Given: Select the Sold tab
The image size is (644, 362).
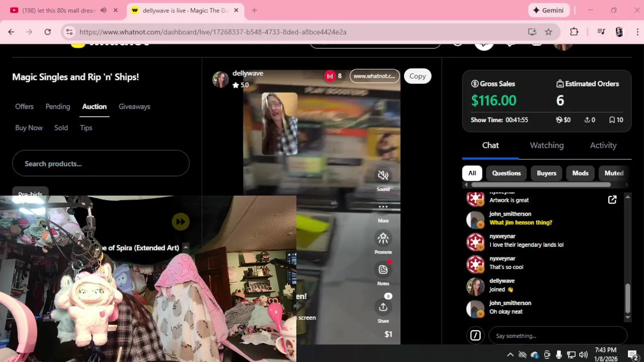Looking at the screenshot, I should point(61,128).
